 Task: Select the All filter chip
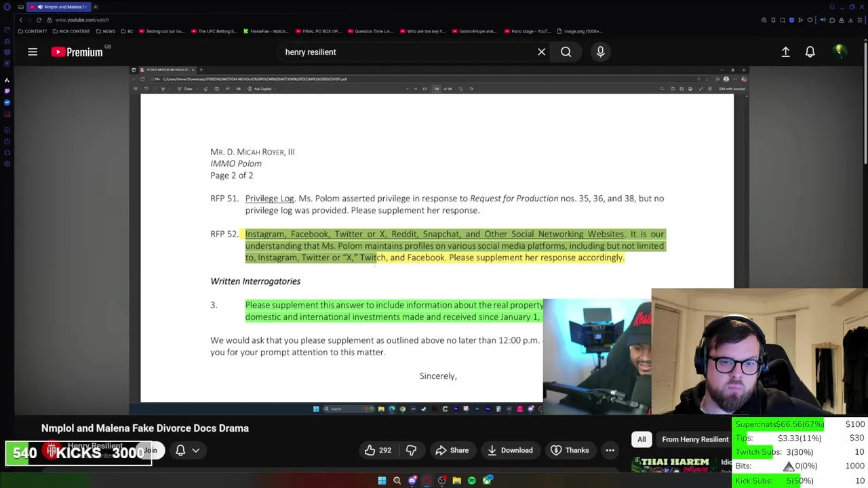point(642,439)
